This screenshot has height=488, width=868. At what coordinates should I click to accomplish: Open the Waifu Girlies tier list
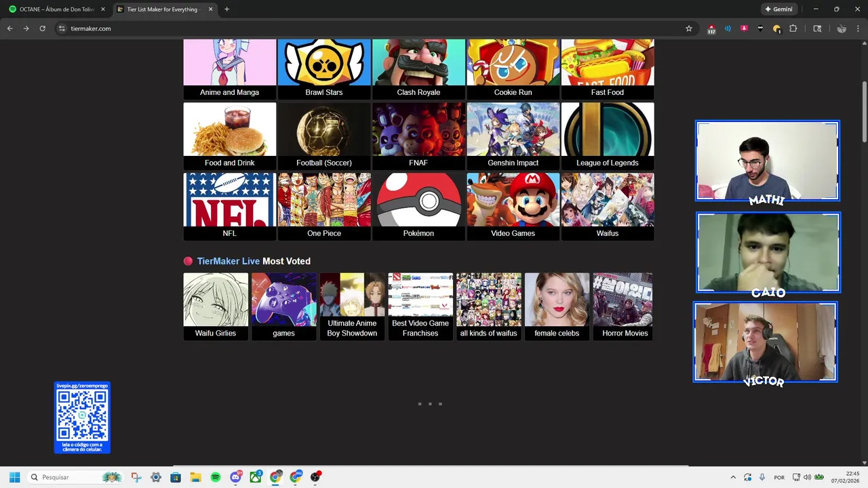(216, 306)
